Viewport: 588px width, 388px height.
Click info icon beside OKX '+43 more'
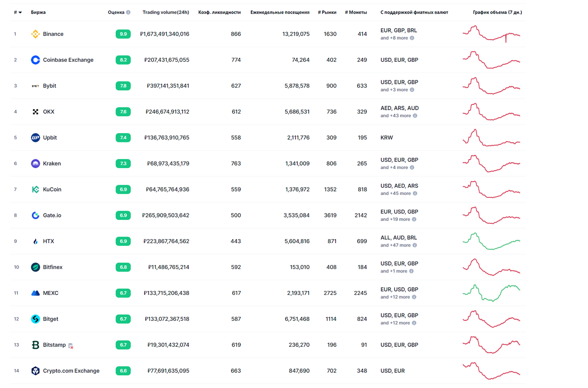click(x=415, y=116)
